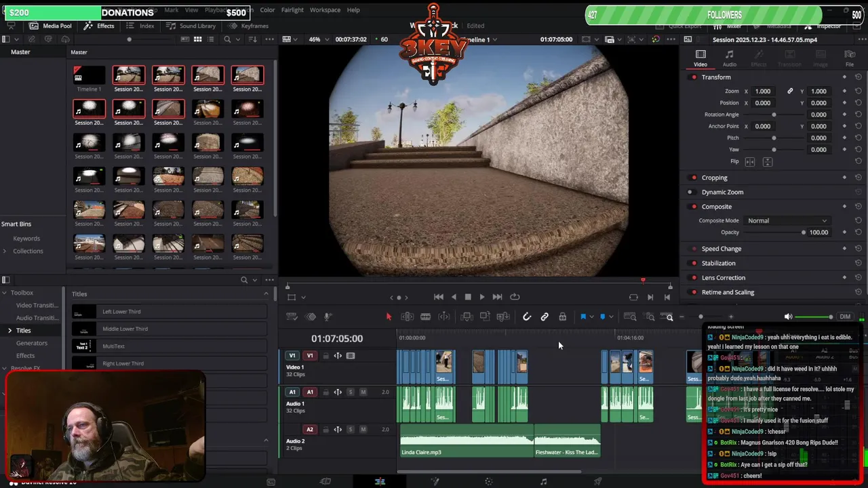Toggle timeline Snapping
This screenshot has height=488, width=868.
[x=527, y=317]
